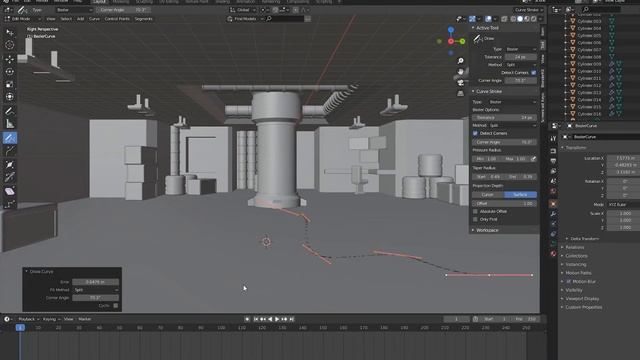This screenshot has width=640, height=360.
Task: Select Surface projection depth option
Action: pos(520,195)
